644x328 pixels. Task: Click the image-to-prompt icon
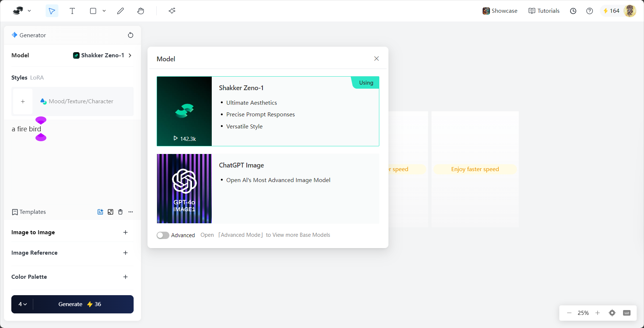pyautogui.click(x=110, y=212)
